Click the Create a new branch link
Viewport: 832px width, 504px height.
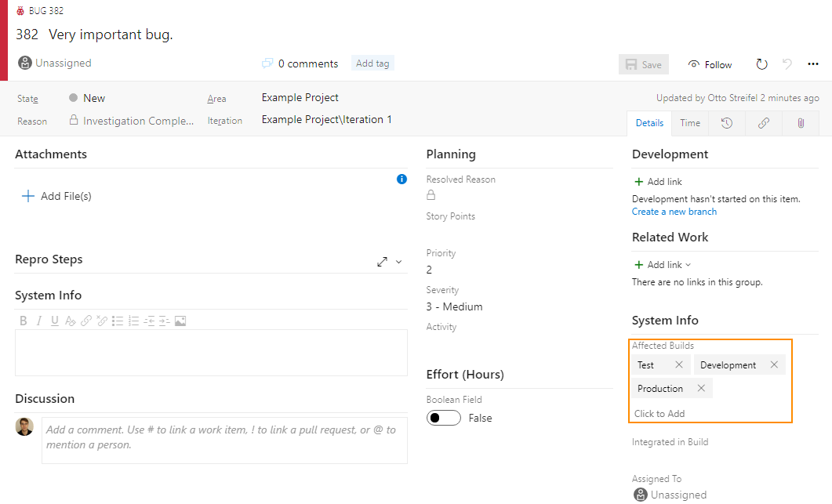(674, 212)
